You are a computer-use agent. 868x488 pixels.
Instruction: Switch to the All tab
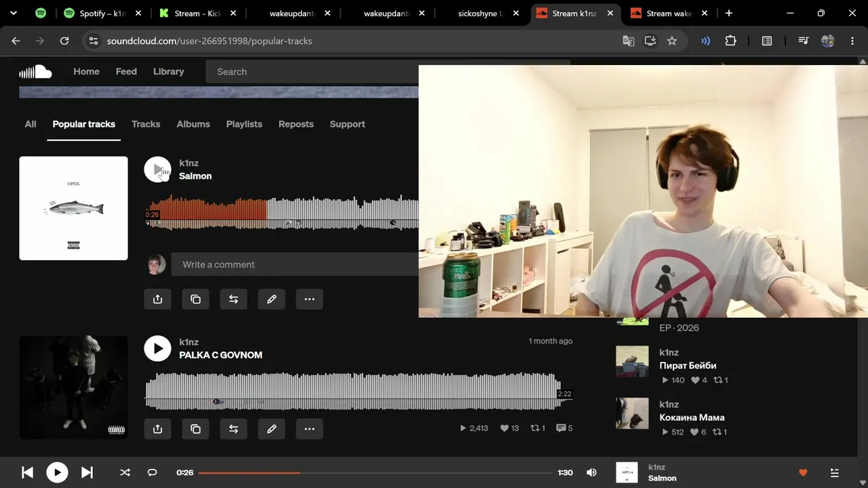point(31,124)
